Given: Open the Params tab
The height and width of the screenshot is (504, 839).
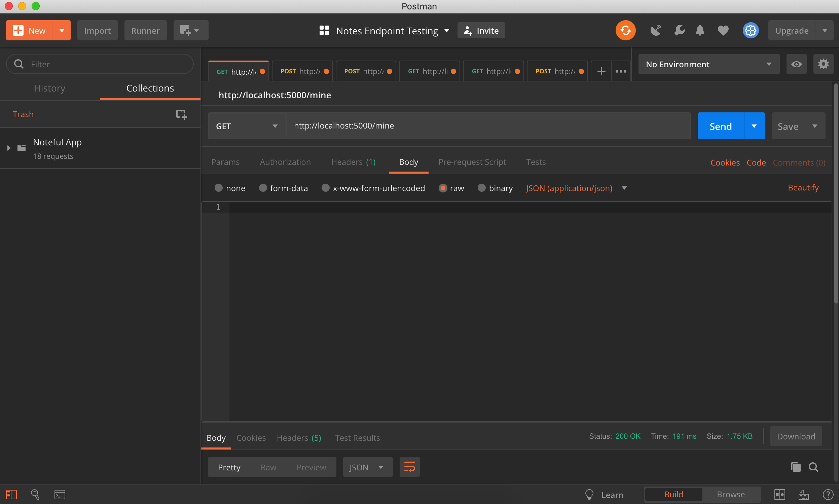Looking at the screenshot, I should pos(225,162).
